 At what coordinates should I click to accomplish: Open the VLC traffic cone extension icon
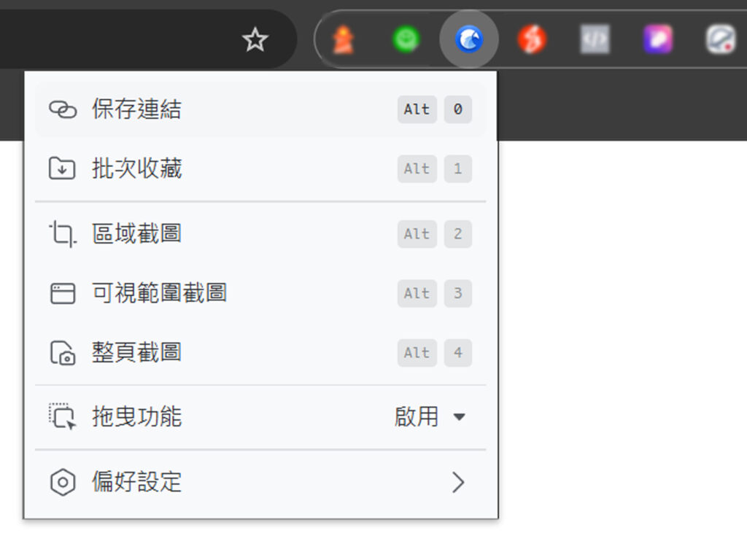343,40
